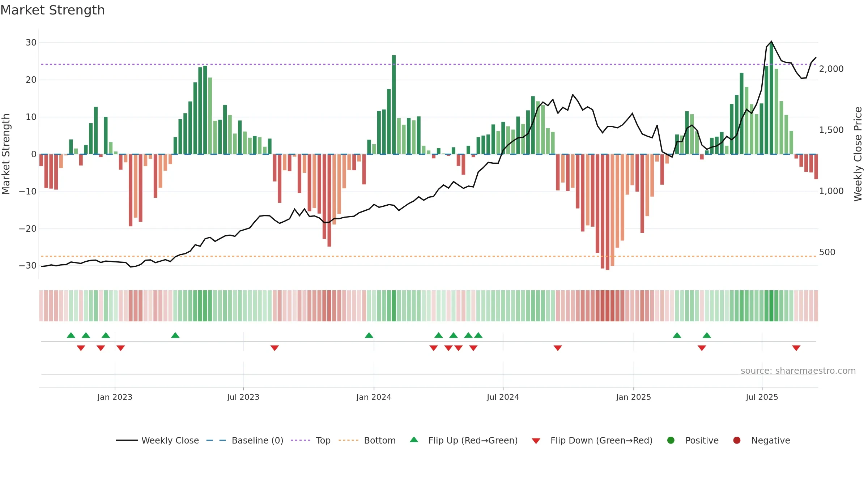Click the Jul 2023 axis label
868x488 pixels.
tap(243, 397)
